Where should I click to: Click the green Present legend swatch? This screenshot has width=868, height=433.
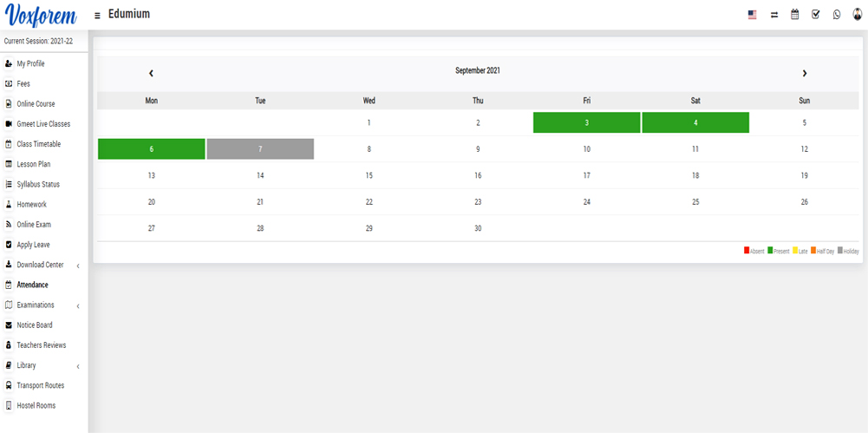pyautogui.click(x=770, y=251)
